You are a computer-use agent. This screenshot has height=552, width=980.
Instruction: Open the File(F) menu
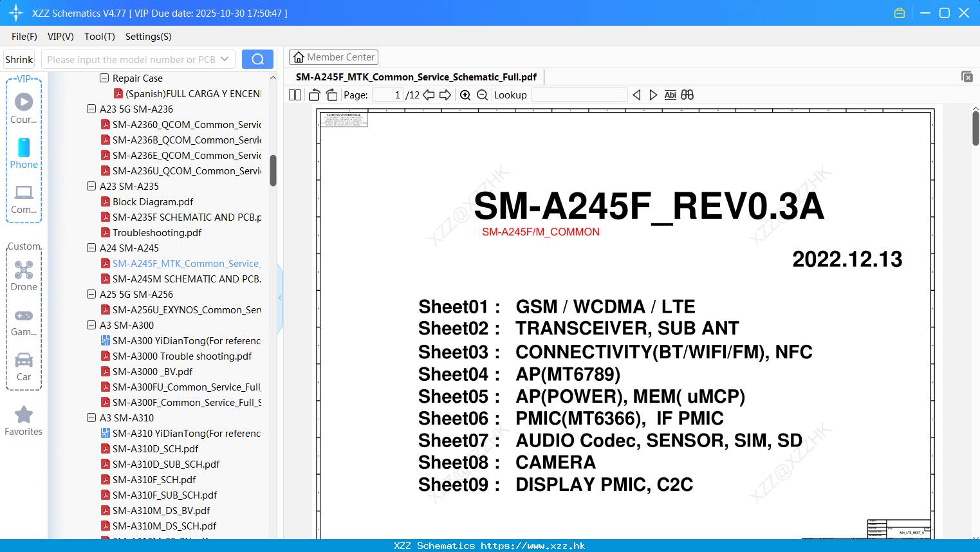coord(24,37)
